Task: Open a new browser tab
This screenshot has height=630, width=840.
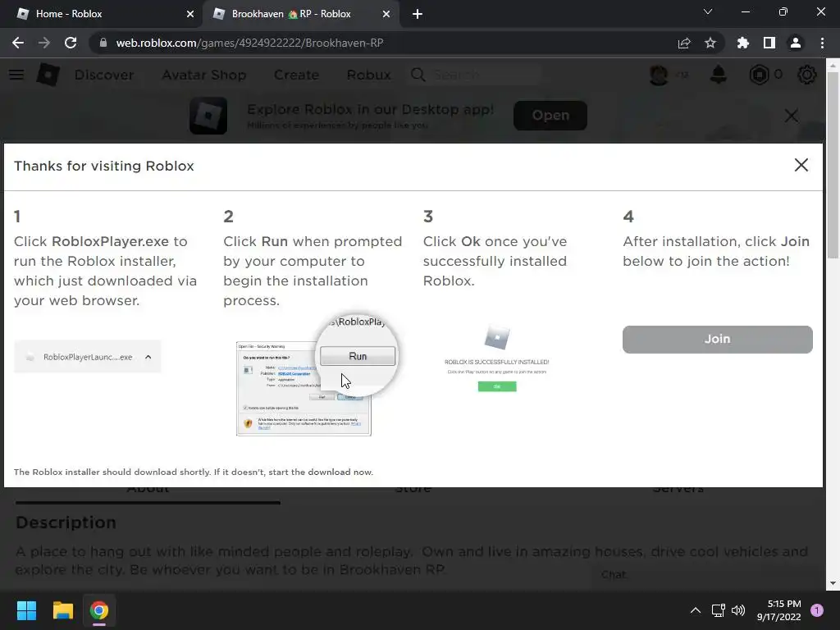Action: [418, 14]
